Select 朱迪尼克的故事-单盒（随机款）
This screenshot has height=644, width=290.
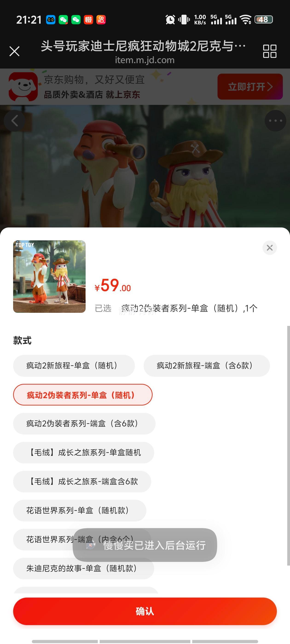tap(84, 569)
